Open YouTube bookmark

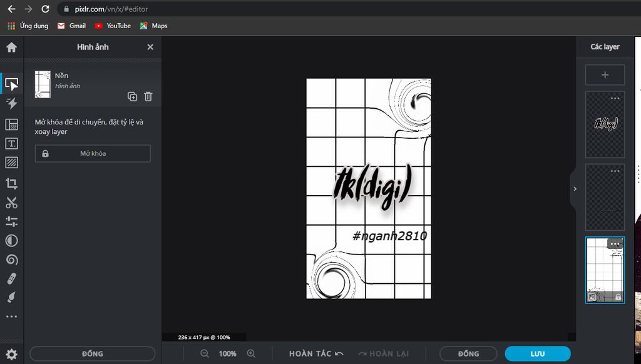tap(113, 26)
